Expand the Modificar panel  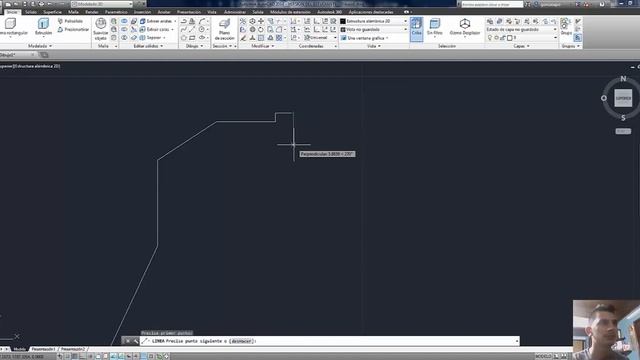pyautogui.click(x=262, y=46)
